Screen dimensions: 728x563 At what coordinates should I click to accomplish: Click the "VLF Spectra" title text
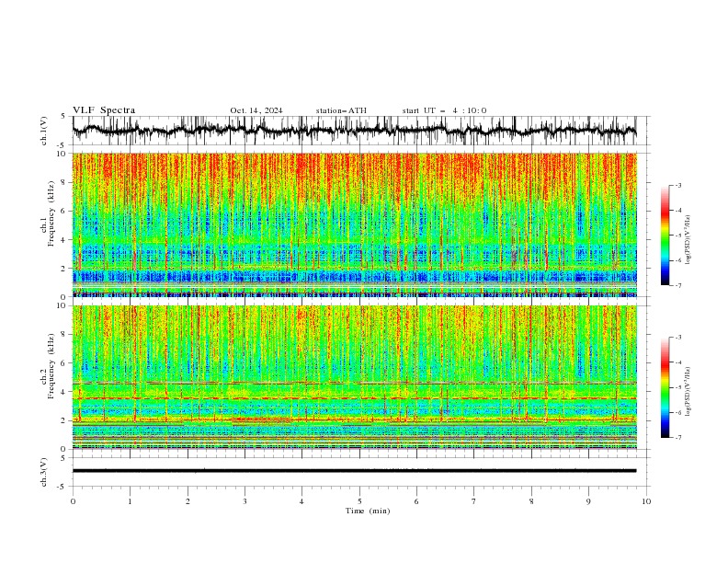click(x=104, y=110)
